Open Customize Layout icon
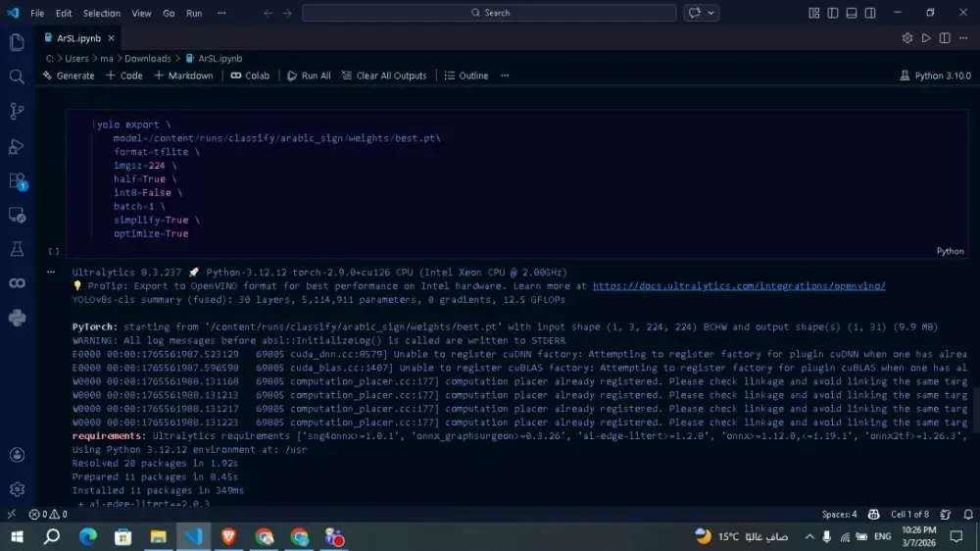Viewport: 980px width, 551px height. point(813,13)
